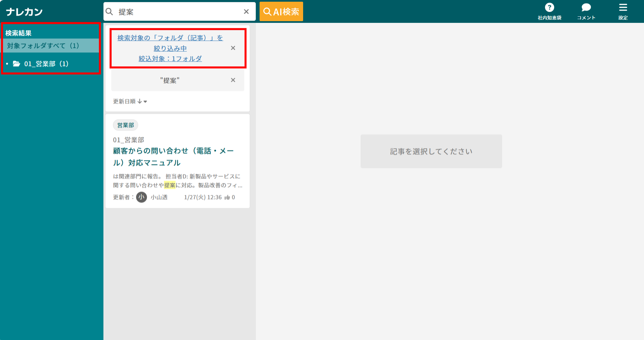The image size is (644, 340).
Task: Click the magnifier icon in the search bar
Action: (109, 11)
